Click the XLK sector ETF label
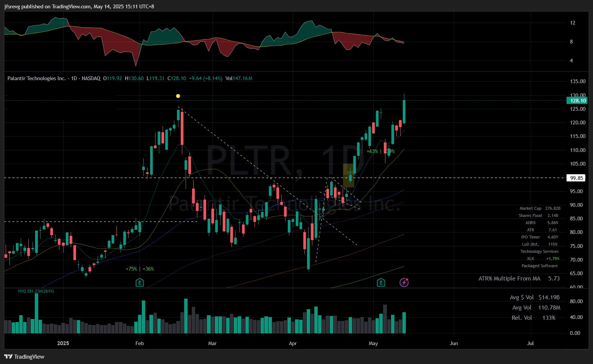Image resolution: width=593 pixels, height=364 pixels. tap(531, 259)
